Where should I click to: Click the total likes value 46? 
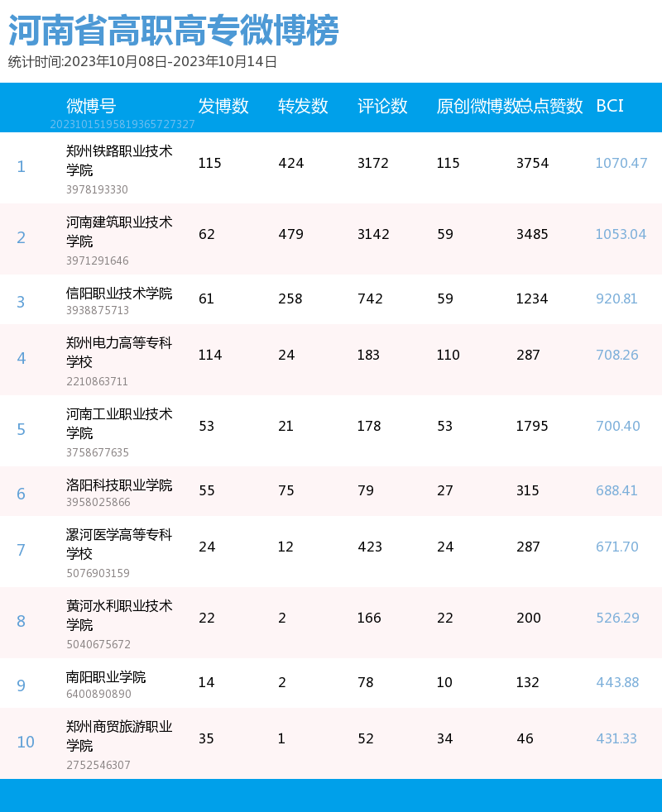pos(525,738)
